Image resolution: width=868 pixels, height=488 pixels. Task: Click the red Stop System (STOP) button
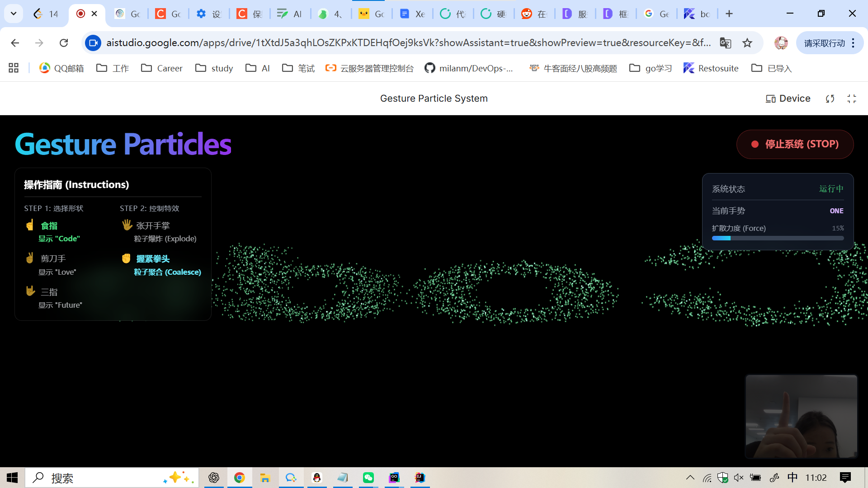795,144
